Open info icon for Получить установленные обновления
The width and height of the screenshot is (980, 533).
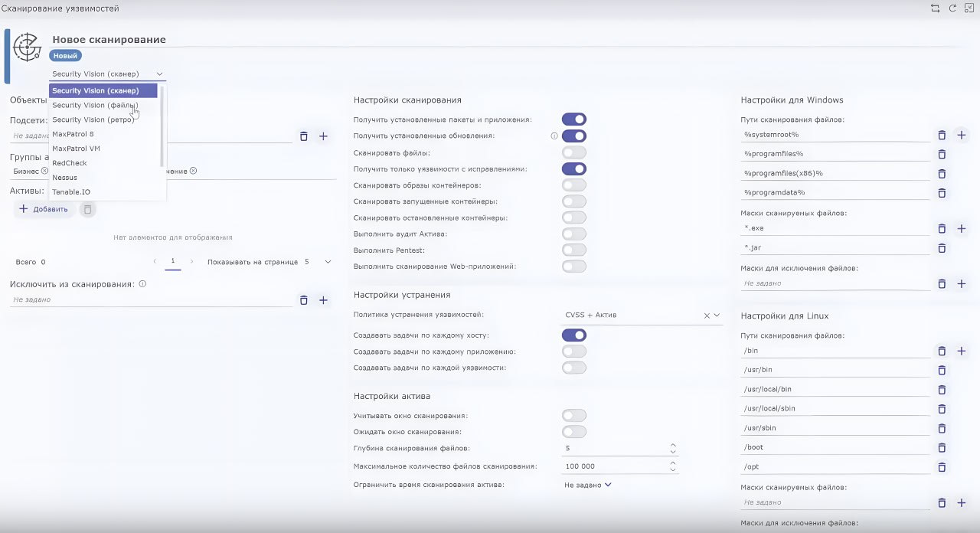[554, 136]
